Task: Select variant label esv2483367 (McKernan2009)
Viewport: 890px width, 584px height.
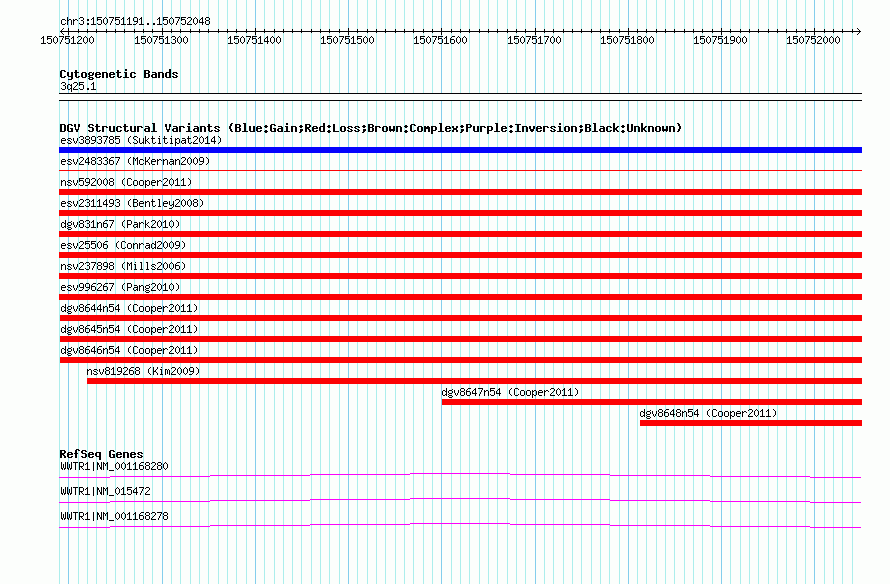Action: coord(135,161)
